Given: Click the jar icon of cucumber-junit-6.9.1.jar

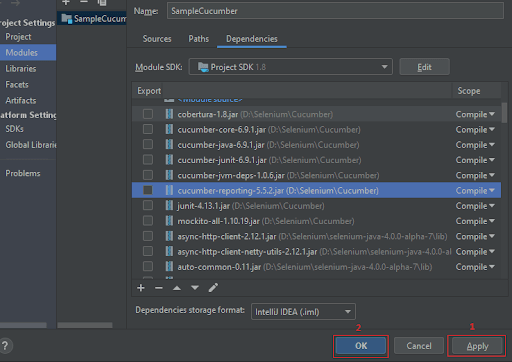Looking at the screenshot, I should 169,160.
